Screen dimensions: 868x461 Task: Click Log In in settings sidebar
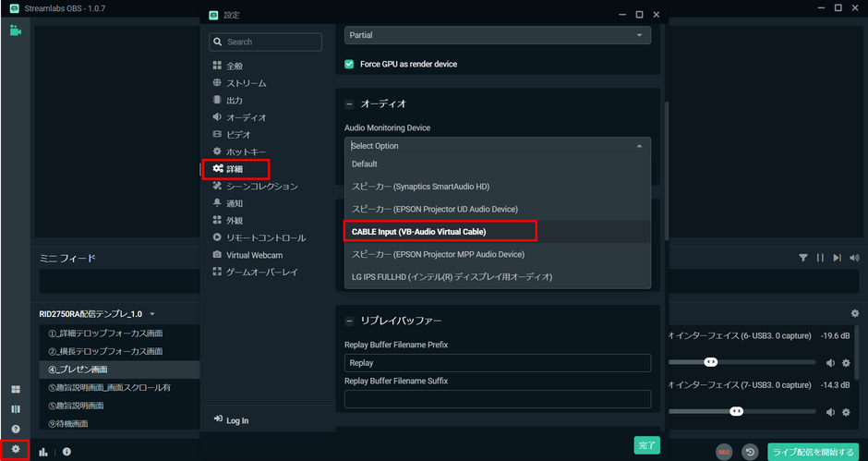click(231, 420)
